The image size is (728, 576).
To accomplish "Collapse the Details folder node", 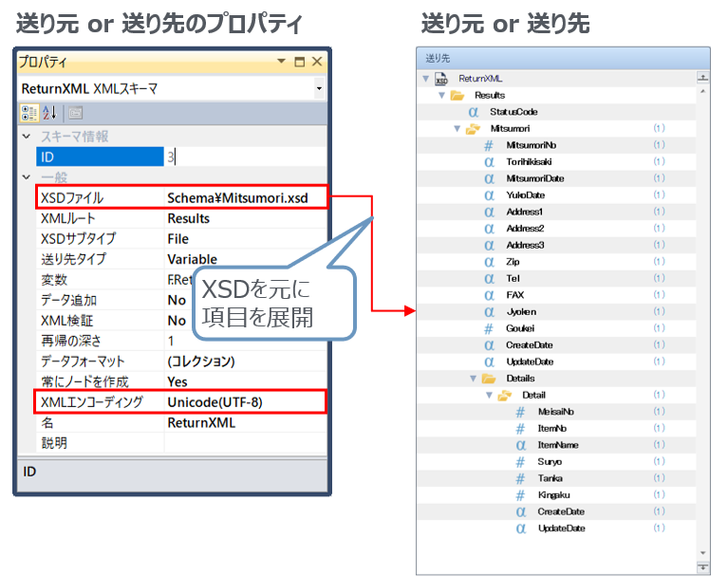I will [474, 378].
